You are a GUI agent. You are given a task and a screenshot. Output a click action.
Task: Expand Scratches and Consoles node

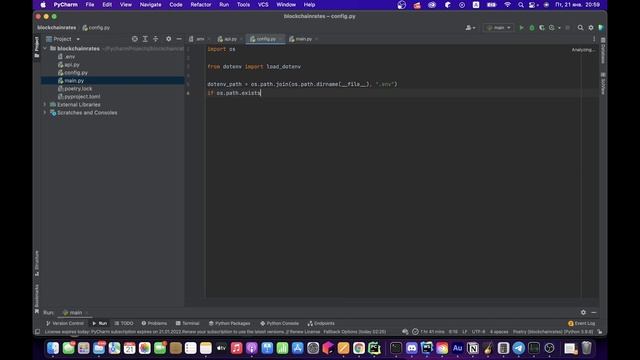pos(45,113)
